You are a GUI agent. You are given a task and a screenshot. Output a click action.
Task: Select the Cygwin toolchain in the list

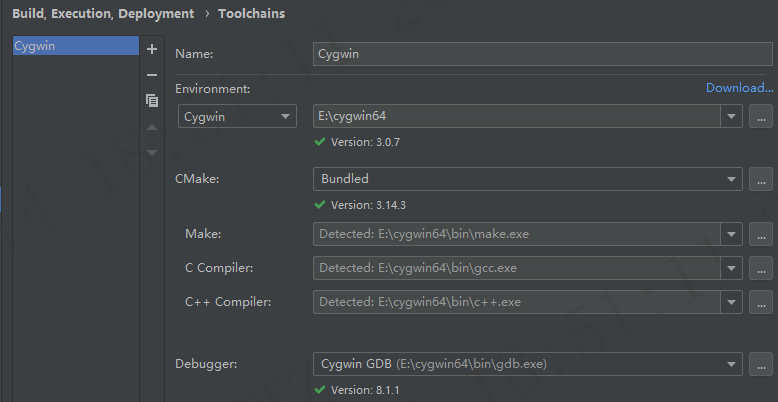pos(75,46)
